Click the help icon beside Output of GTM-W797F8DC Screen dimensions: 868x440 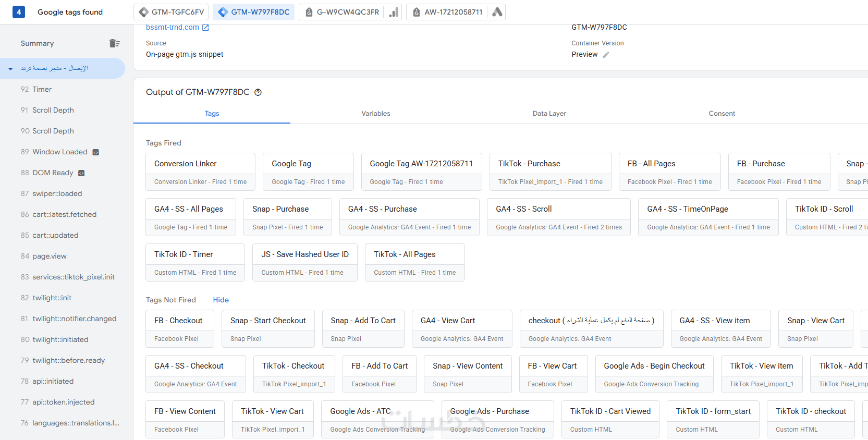click(x=258, y=92)
